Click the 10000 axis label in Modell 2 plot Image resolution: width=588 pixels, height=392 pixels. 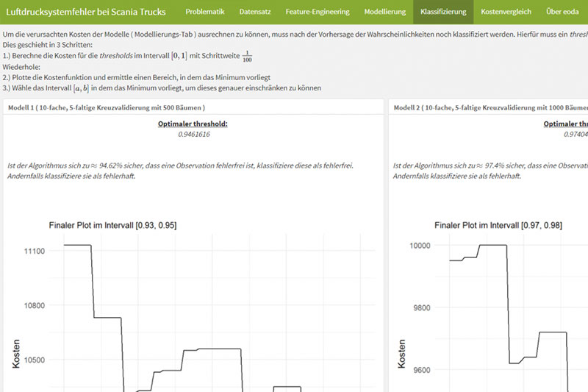click(420, 246)
